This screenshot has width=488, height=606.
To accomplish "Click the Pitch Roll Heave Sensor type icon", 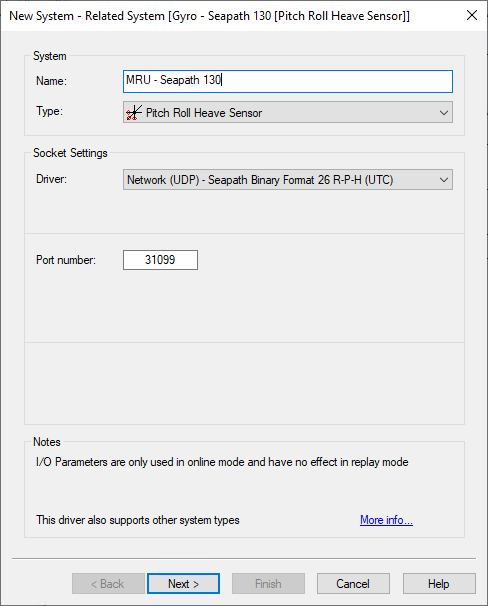I will (134, 113).
